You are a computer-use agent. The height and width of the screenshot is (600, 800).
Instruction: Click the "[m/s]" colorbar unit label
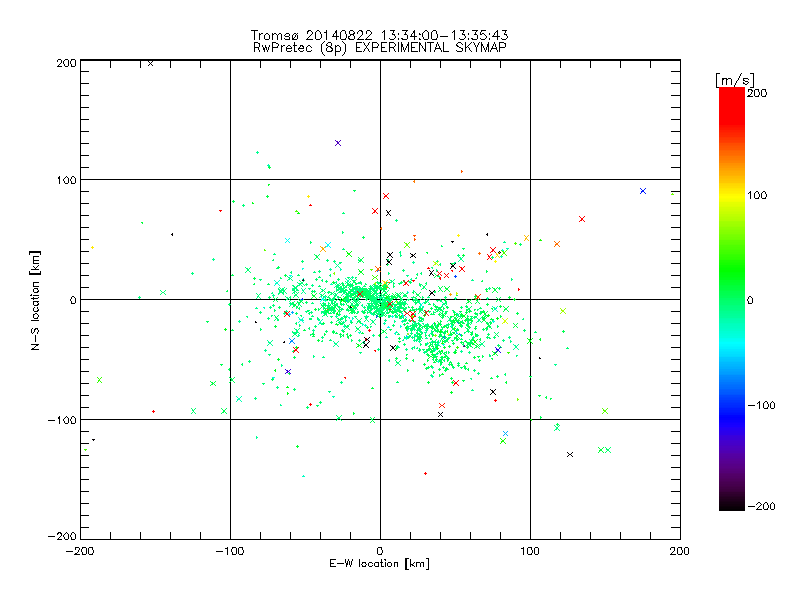pos(735,80)
